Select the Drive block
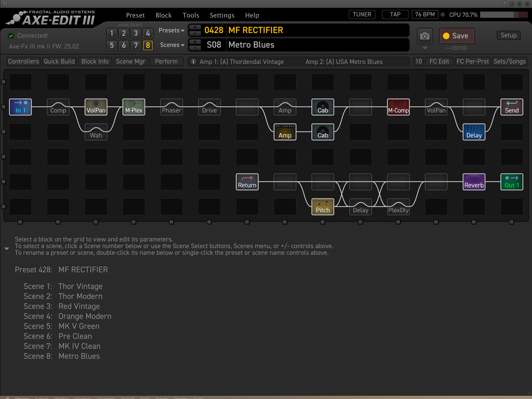Screen dimensions: 532x399 pyautogui.click(x=209, y=107)
